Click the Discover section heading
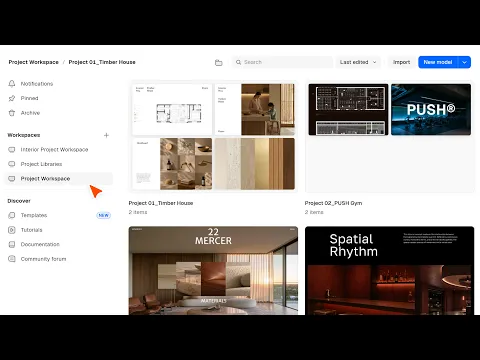The image size is (480, 360). 19,201
